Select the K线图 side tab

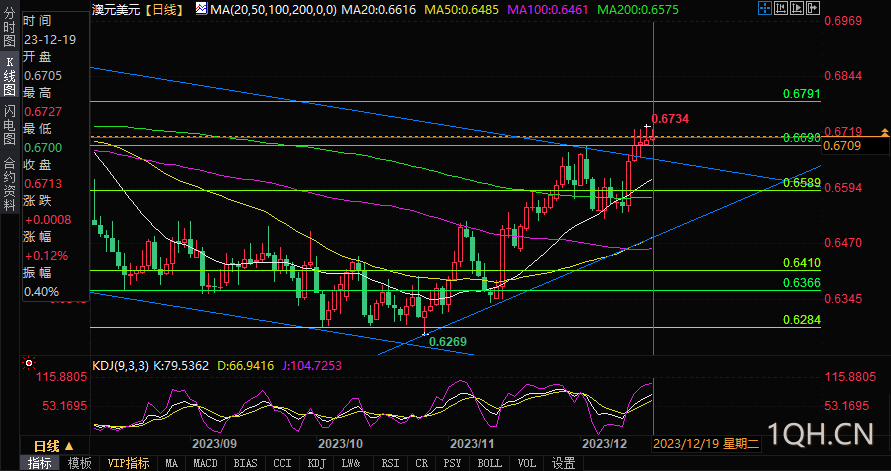[x=10, y=76]
